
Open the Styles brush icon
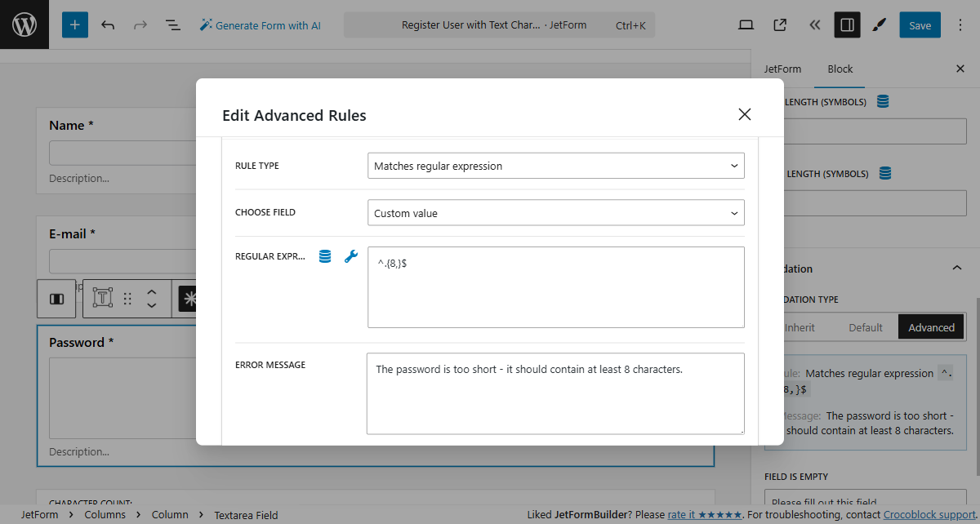[879, 25]
